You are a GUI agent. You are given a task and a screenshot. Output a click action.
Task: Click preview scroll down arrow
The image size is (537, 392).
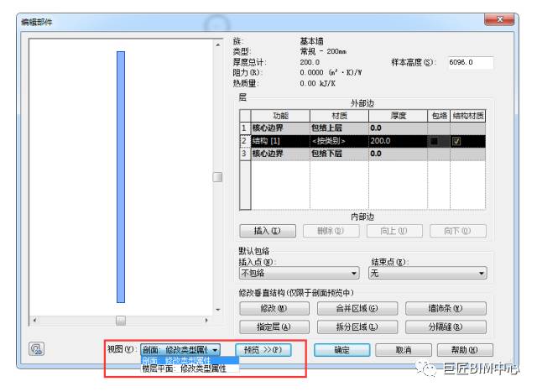pos(218,310)
